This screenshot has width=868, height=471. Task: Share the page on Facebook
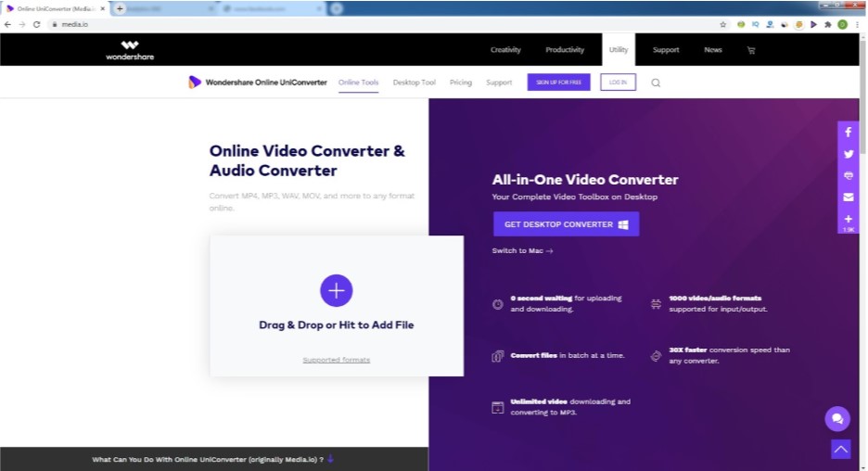[x=849, y=133]
